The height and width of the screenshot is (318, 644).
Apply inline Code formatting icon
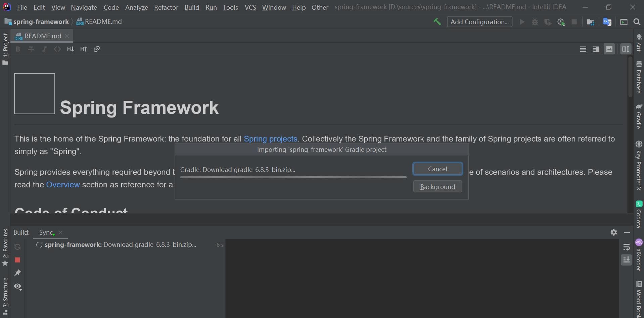(x=57, y=49)
